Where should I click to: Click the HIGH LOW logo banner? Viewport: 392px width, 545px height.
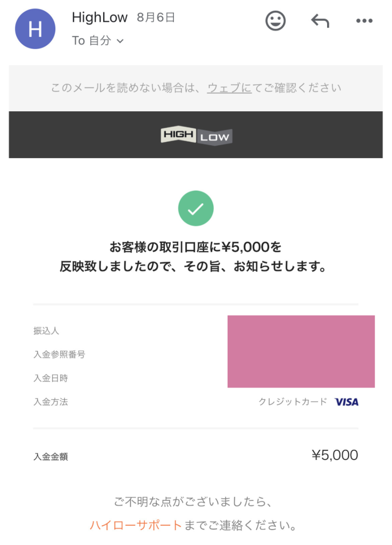coord(196,135)
